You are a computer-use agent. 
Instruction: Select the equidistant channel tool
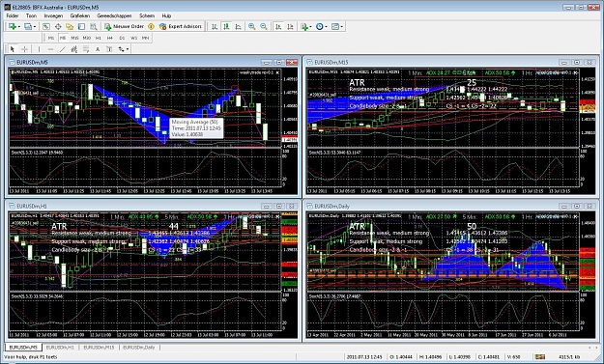74,49
